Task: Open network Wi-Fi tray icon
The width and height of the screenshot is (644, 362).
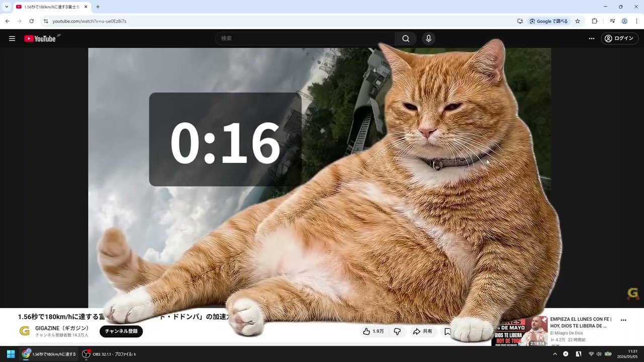Action: (x=591, y=354)
